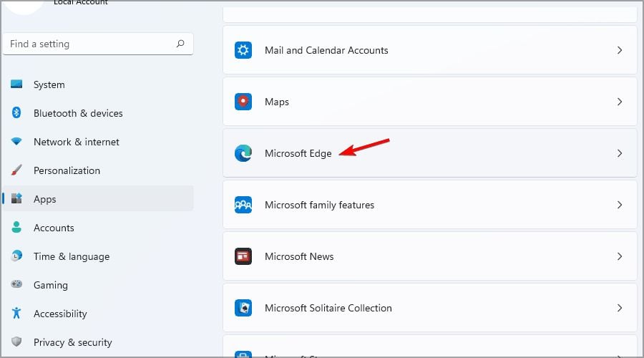Click the Mail and Calendar Accounts gear icon

(x=243, y=50)
